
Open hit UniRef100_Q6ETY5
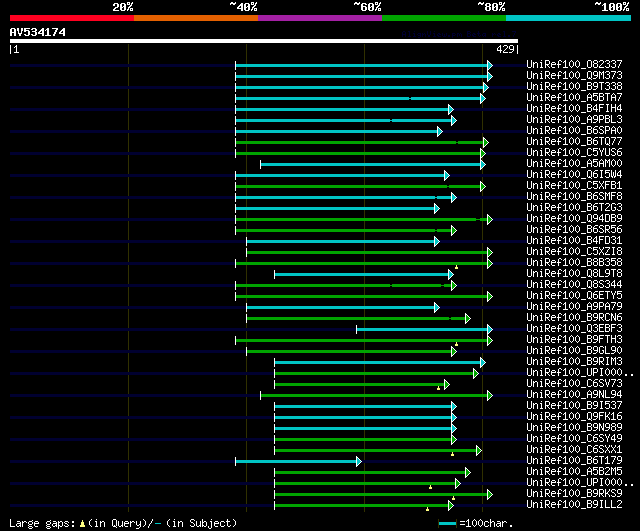574,295
